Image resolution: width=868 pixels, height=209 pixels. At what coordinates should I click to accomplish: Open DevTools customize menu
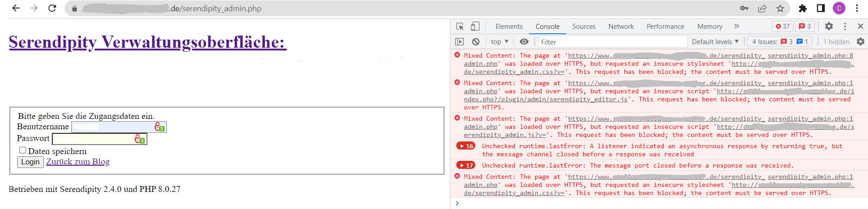[845, 27]
